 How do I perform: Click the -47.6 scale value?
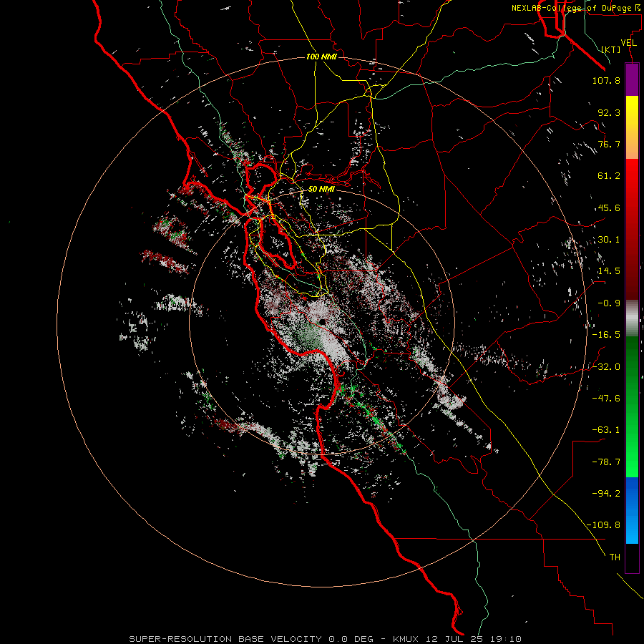(606, 399)
